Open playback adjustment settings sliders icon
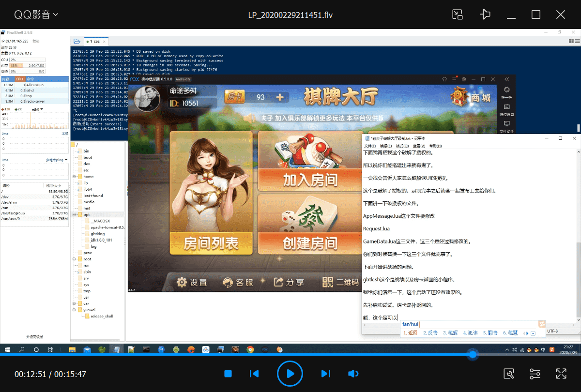 click(535, 374)
